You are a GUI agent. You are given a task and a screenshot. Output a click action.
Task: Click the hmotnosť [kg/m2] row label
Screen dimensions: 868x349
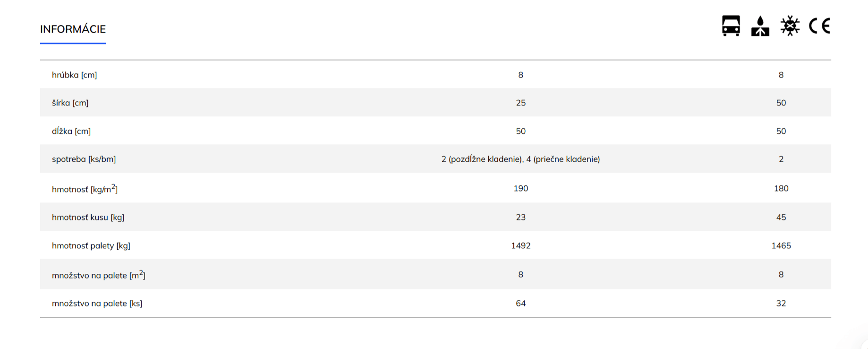[85, 188]
